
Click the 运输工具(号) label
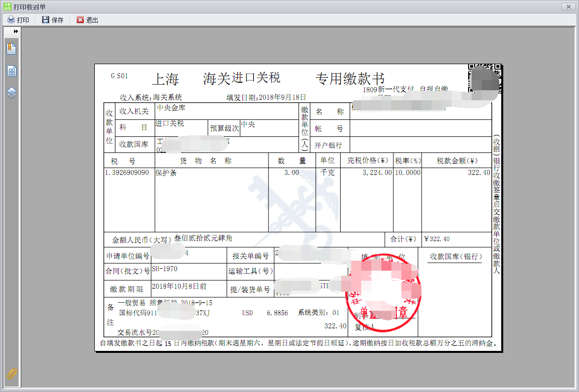[250, 271]
